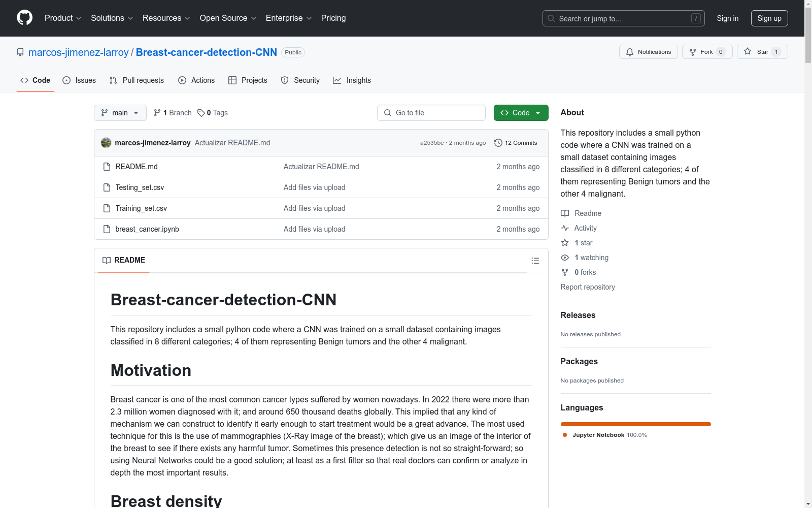Click the Motivation heading in README
Image resolution: width=812 pixels, height=508 pixels.
pos(151,370)
